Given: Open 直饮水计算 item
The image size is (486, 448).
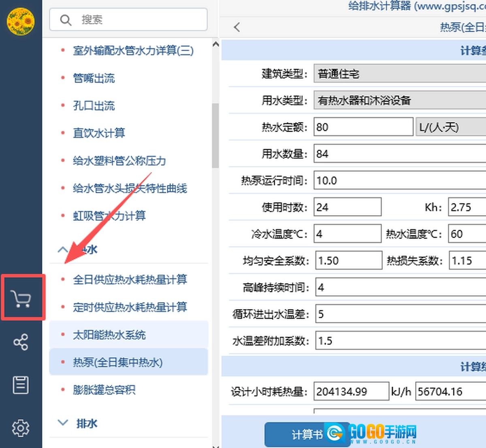Looking at the screenshot, I should point(99,133).
